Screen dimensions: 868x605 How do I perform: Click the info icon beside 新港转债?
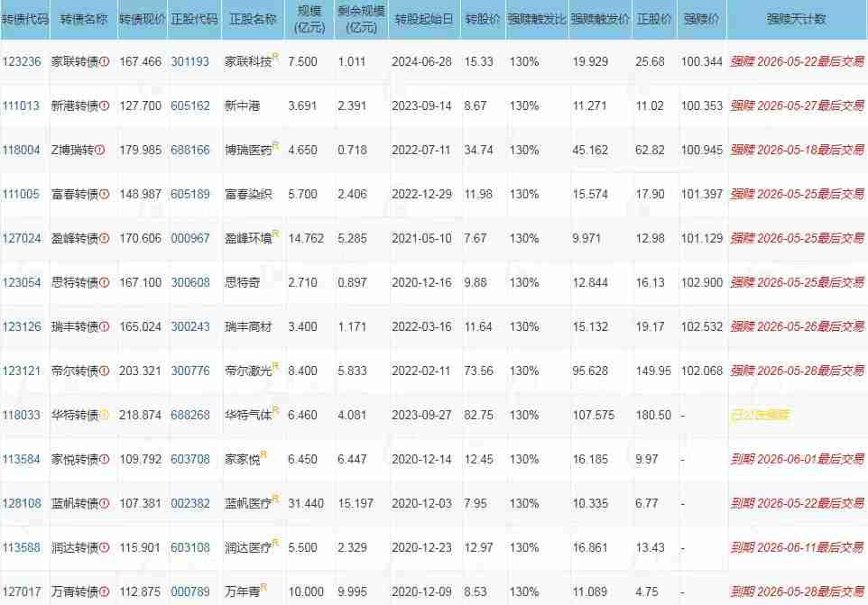(x=105, y=106)
